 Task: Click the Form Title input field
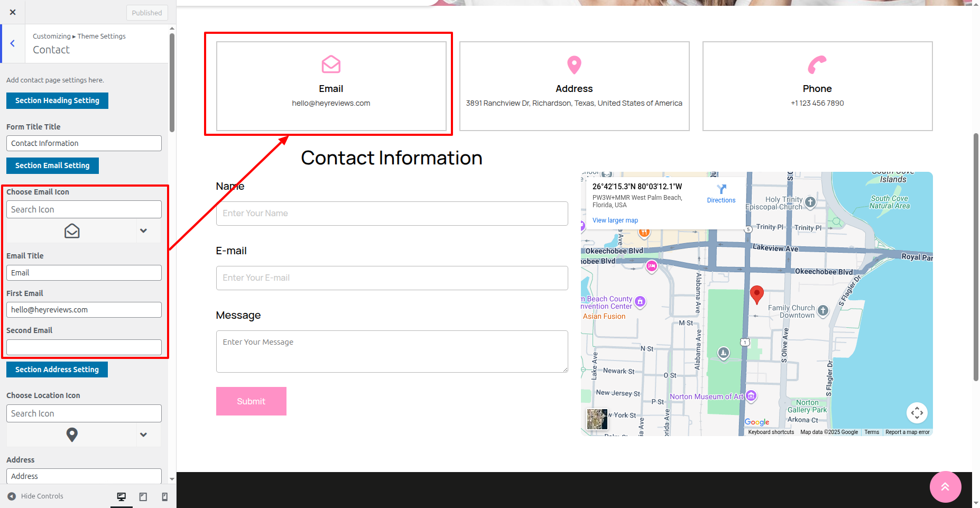point(84,143)
